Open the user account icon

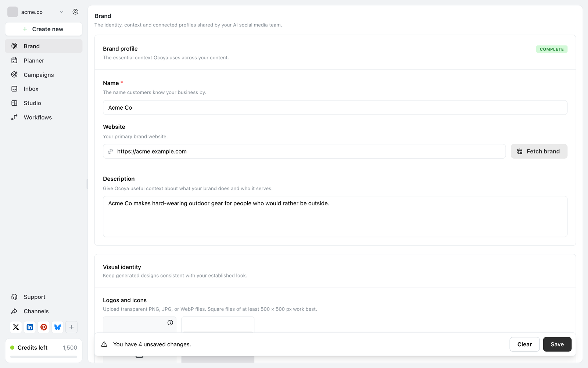click(75, 12)
